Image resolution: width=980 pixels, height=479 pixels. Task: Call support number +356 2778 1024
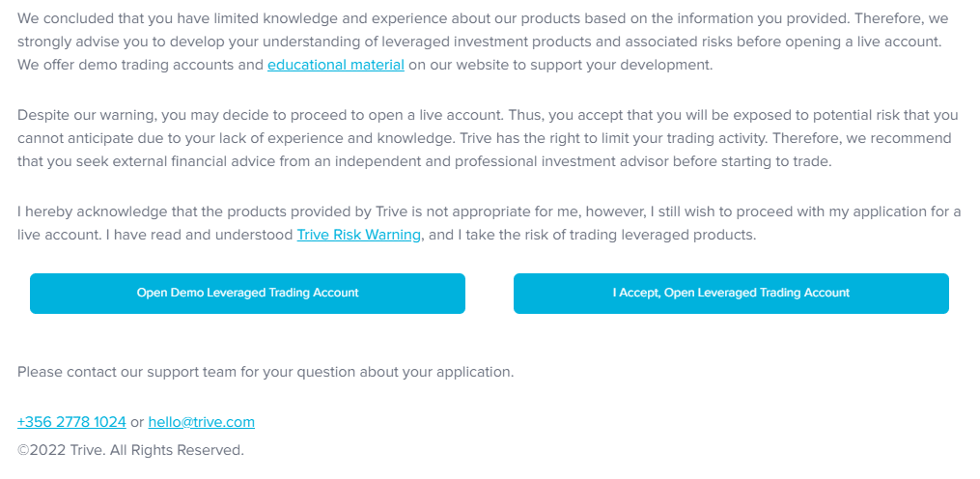coord(71,422)
